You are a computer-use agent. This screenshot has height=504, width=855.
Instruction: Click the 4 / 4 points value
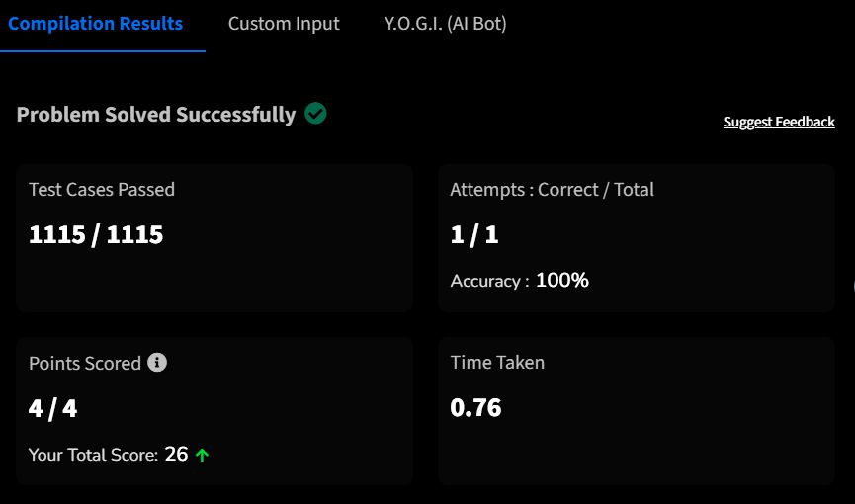53,408
